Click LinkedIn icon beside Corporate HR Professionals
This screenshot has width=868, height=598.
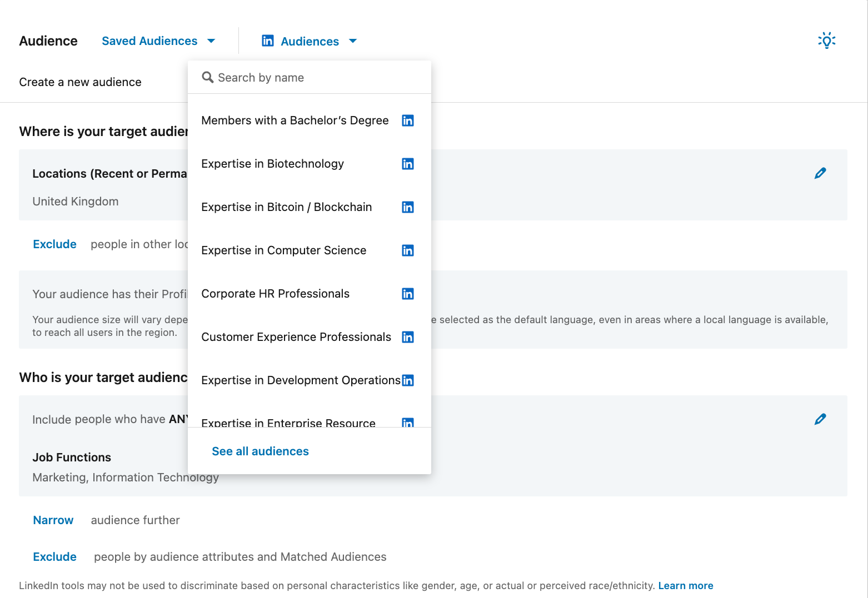pyautogui.click(x=408, y=294)
